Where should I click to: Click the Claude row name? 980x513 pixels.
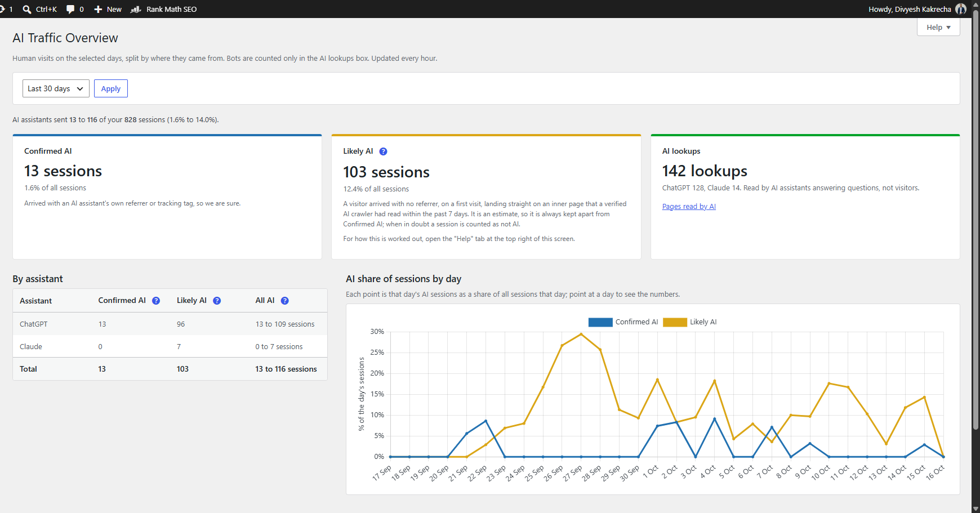pos(31,347)
